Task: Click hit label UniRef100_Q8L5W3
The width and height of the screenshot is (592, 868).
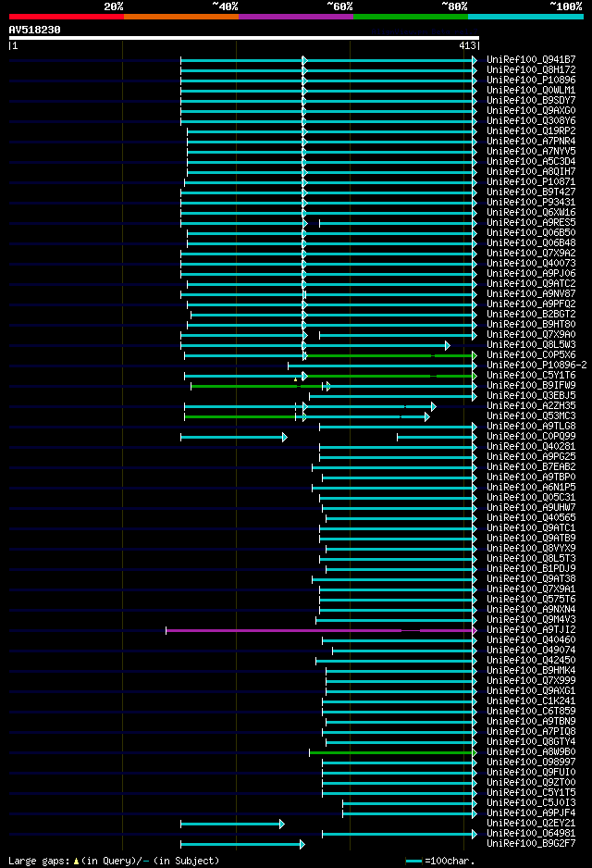Action: [x=531, y=344]
